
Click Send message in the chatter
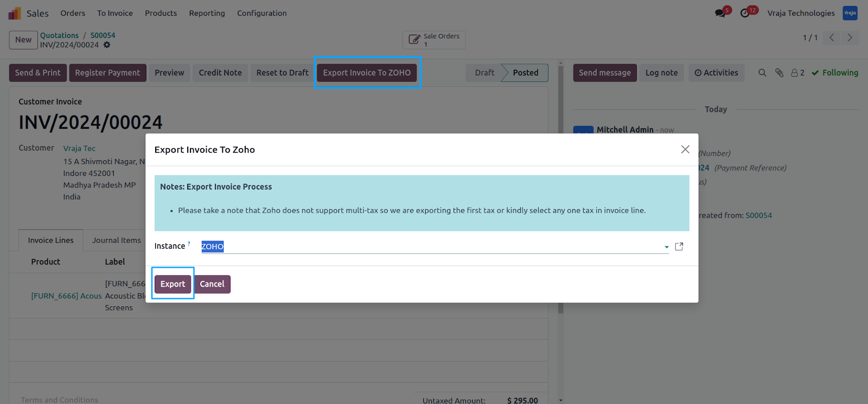(605, 73)
